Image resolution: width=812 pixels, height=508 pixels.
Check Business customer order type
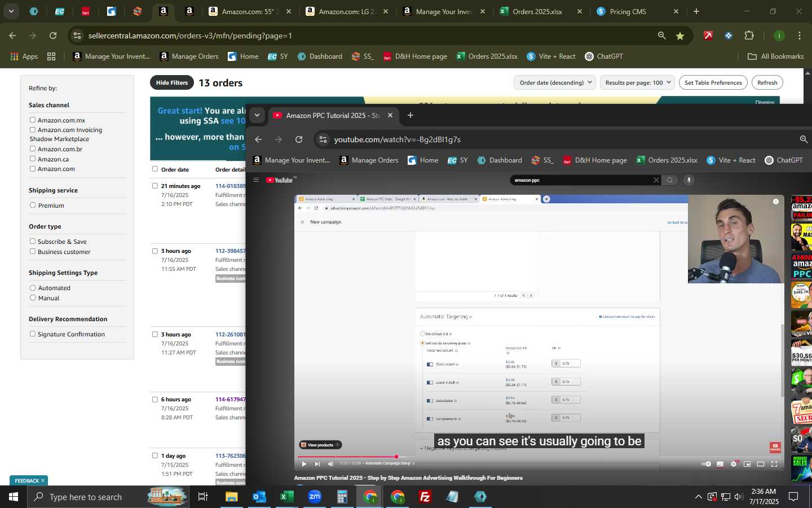pyautogui.click(x=33, y=251)
